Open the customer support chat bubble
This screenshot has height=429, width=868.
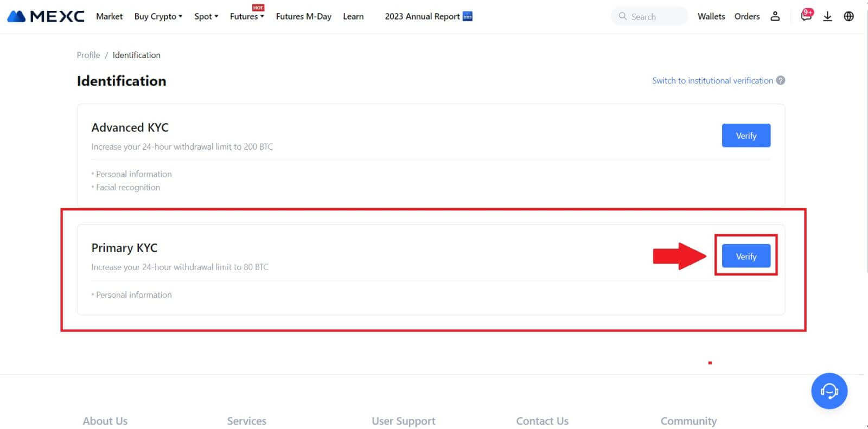(829, 391)
